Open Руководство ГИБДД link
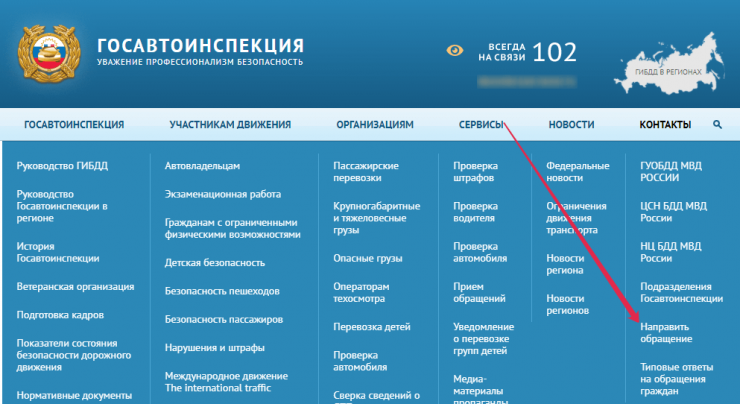The height and width of the screenshot is (404, 740). (62, 166)
